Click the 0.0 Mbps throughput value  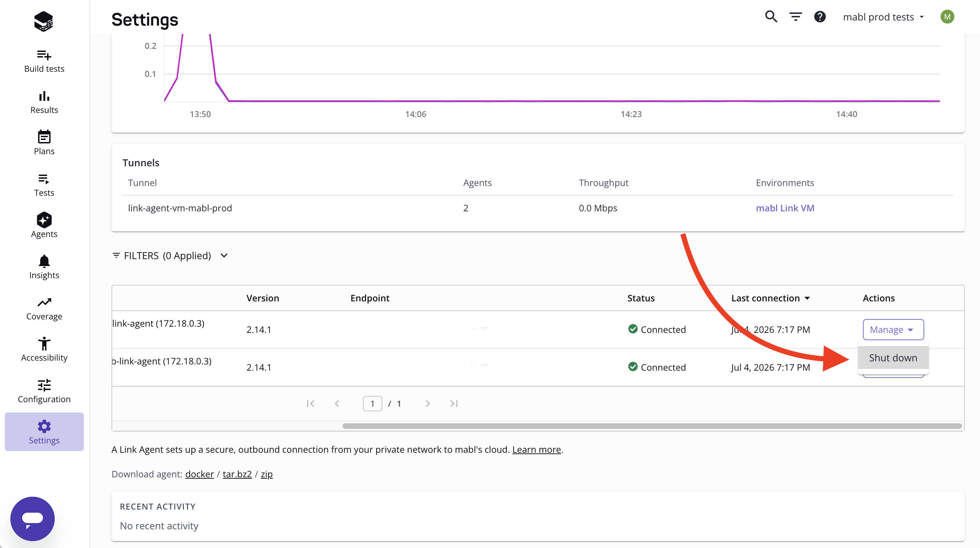(x=598, y=208)
